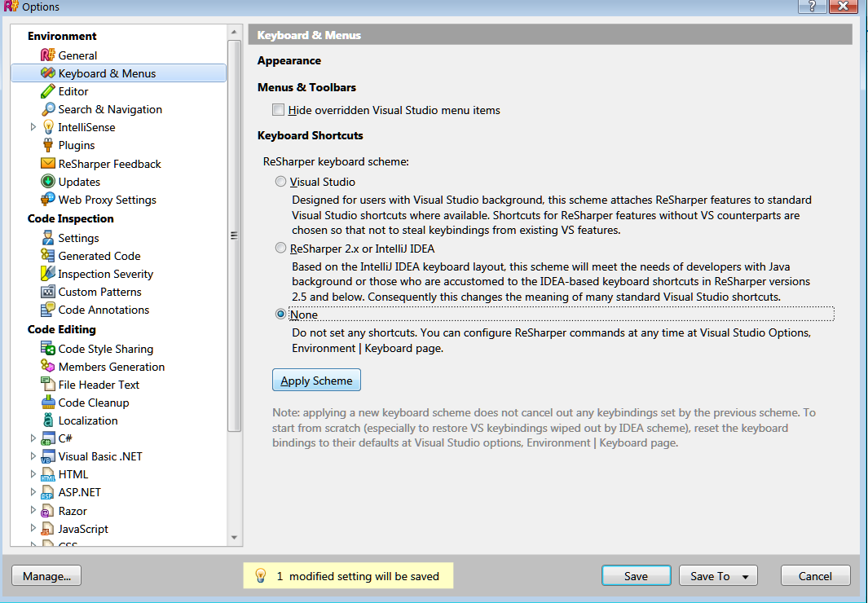Click the tree scrollbar up arrow
The width and height of the screenshot is (868, 603).
234,32
